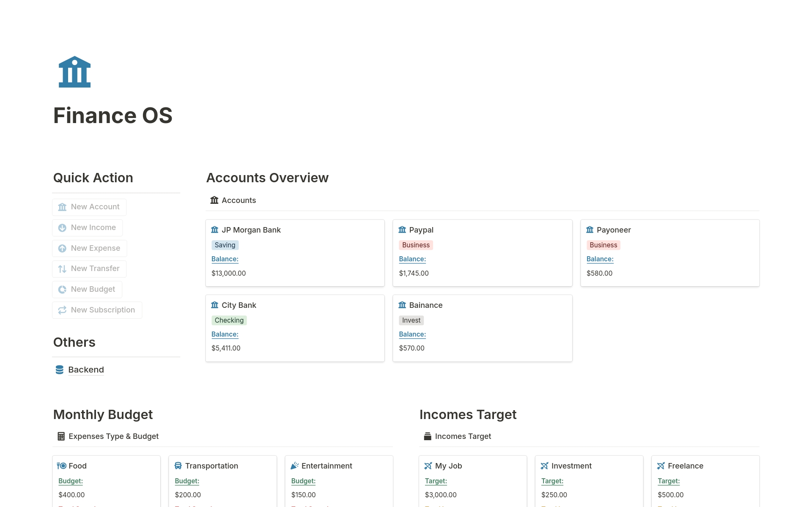The image size is (812, 507).
Task: Click the Entertainment party popper icon
Action: click(295, 466)
